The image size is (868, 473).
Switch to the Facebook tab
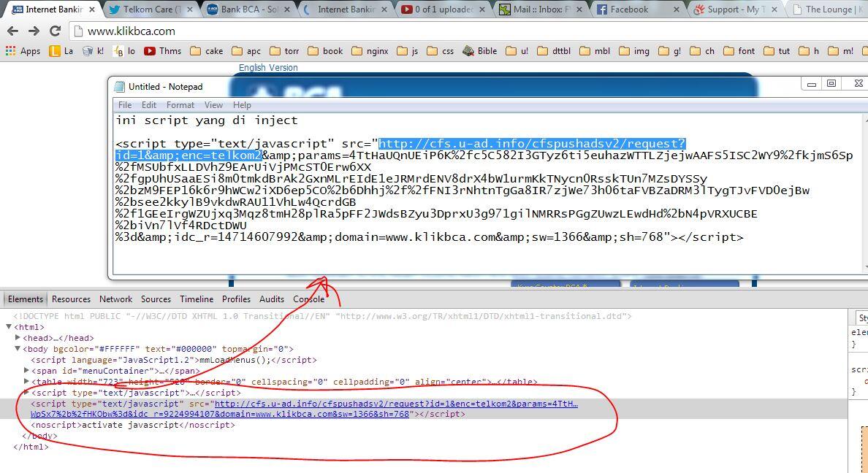[638, 9]
